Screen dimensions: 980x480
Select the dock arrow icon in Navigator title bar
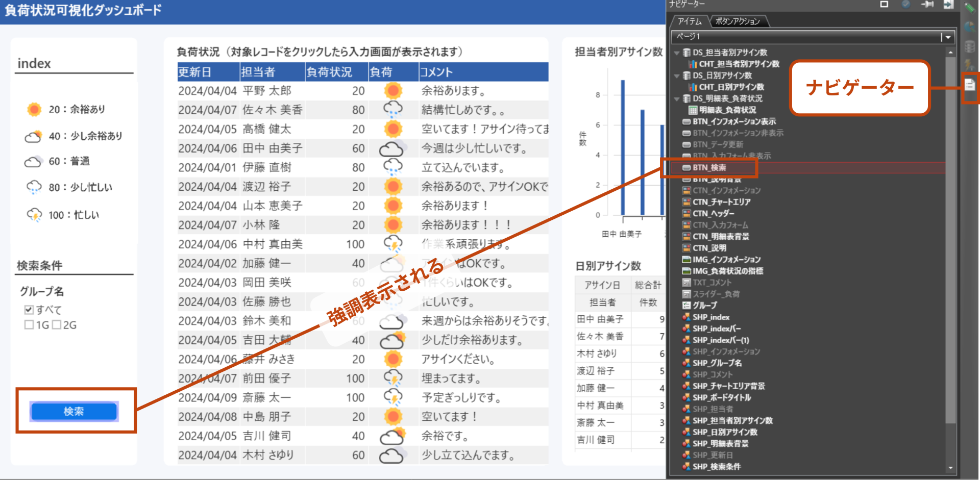(x=948, y=5)
